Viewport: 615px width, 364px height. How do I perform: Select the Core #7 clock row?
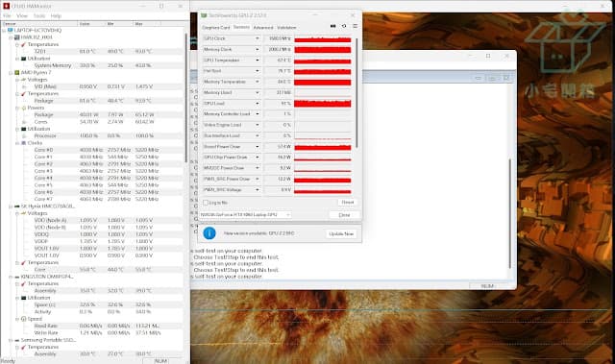(92, 199)
